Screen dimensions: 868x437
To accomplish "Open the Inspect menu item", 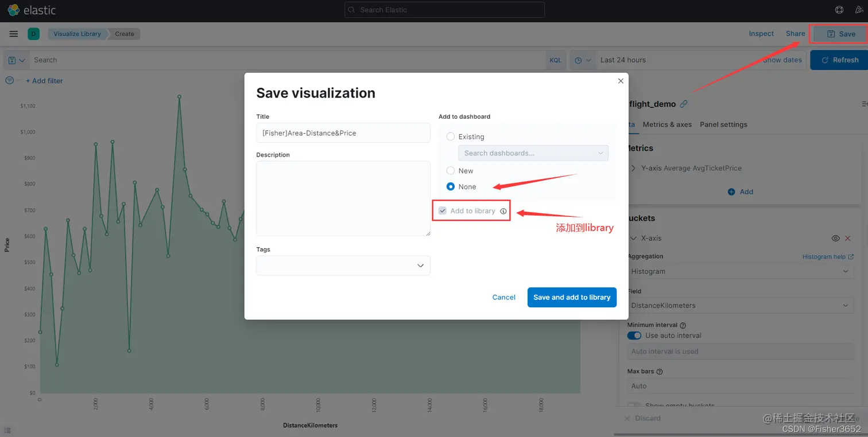I will (761, 34).
